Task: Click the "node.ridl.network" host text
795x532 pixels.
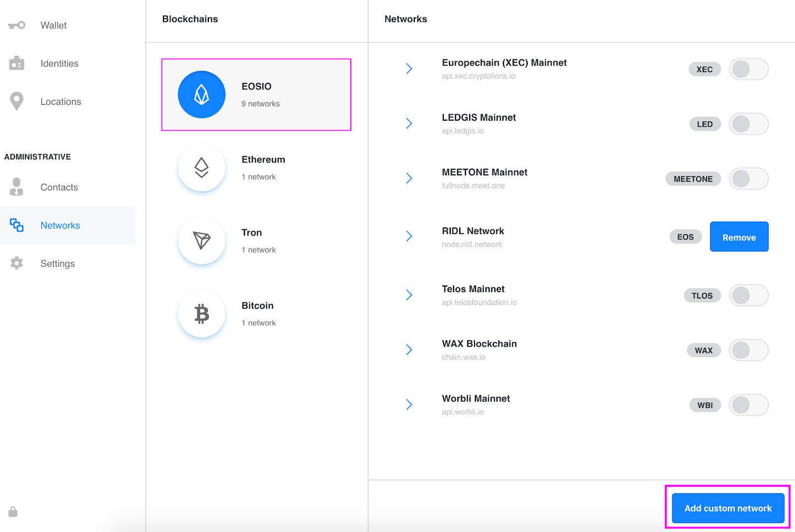Action: [x=472, y=244]
